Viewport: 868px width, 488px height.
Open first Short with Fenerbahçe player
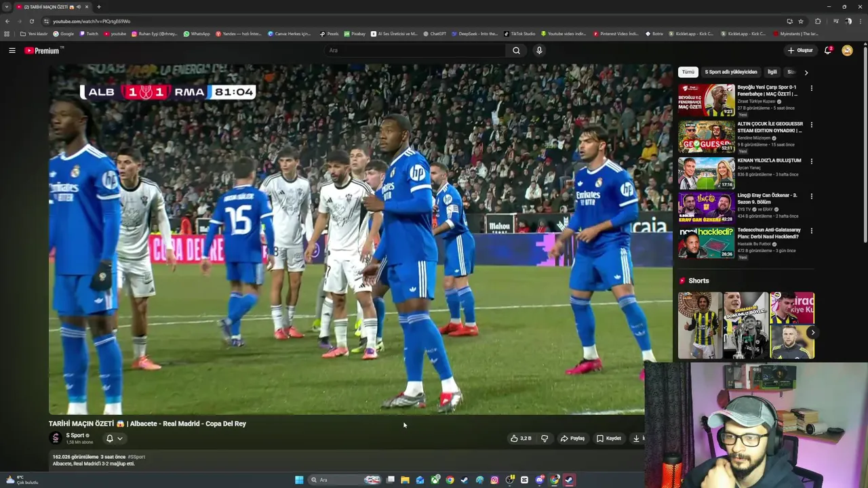[700, 325]
